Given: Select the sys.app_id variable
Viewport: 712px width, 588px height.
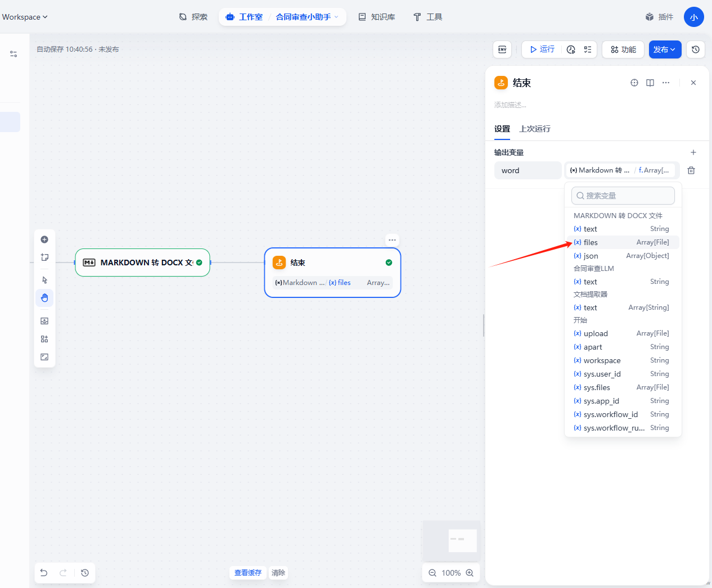Looking at the screenshot, I should (x=623, y=401).
